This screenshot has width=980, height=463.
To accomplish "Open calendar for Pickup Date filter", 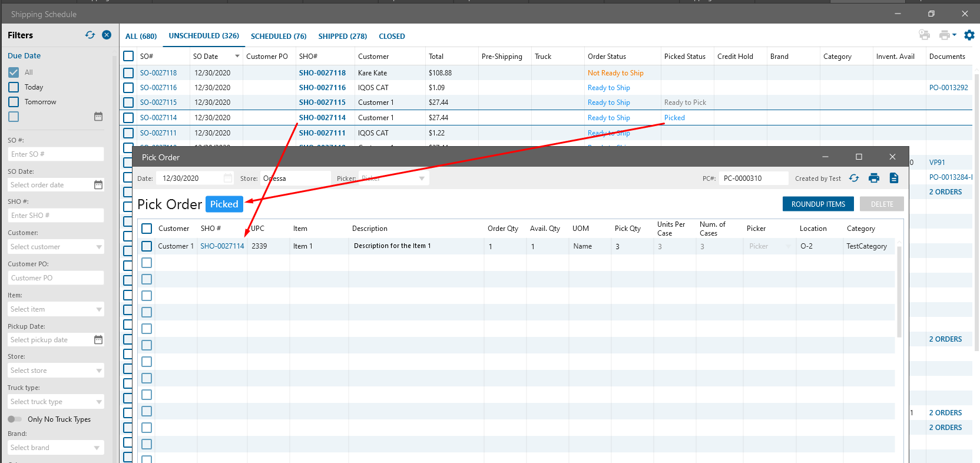I will click(x=98, y=340).
